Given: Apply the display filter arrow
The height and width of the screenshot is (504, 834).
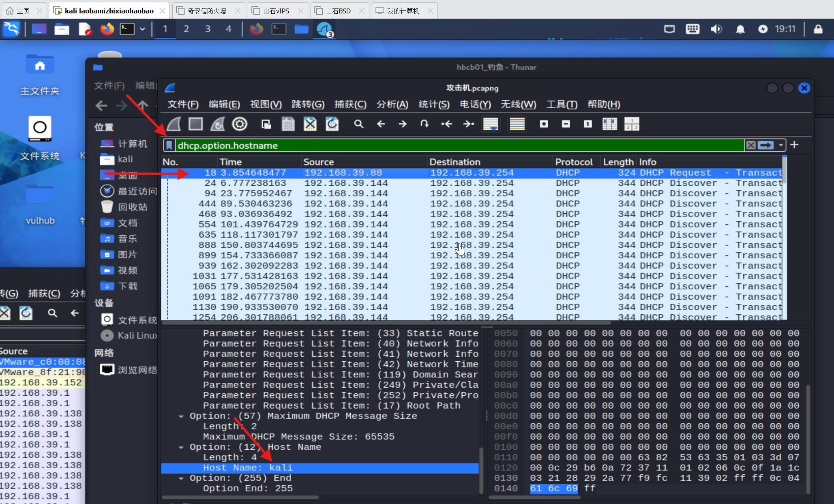Looking at the screenshot, I should pyautogui.click(x=765, y=145).
